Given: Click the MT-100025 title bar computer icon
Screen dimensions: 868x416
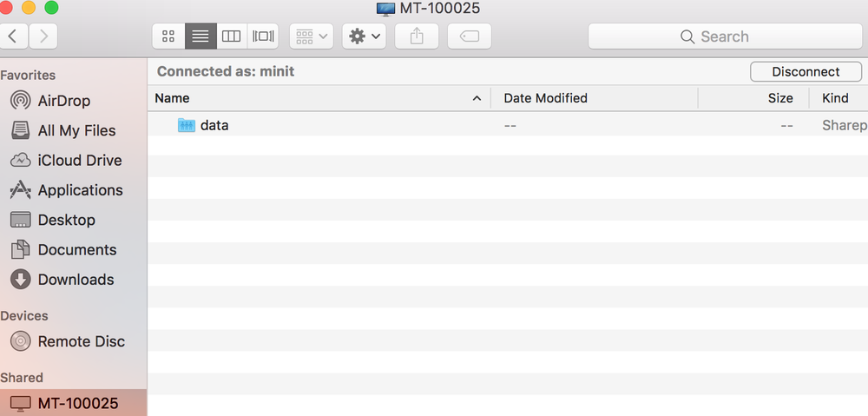Looking at the screenshot, I should tap(386, 9).
